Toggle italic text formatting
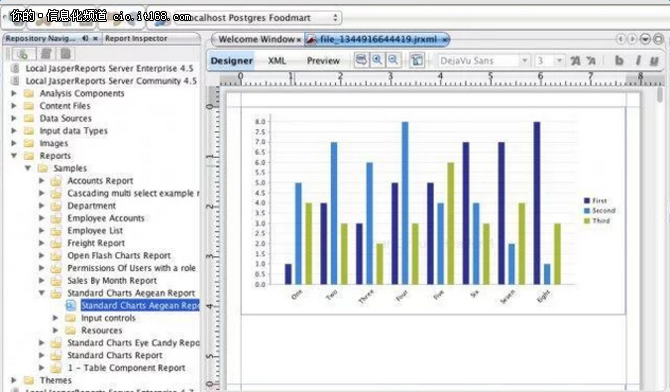670x392 pixels. pyautogui.click(x=638, y=61)
